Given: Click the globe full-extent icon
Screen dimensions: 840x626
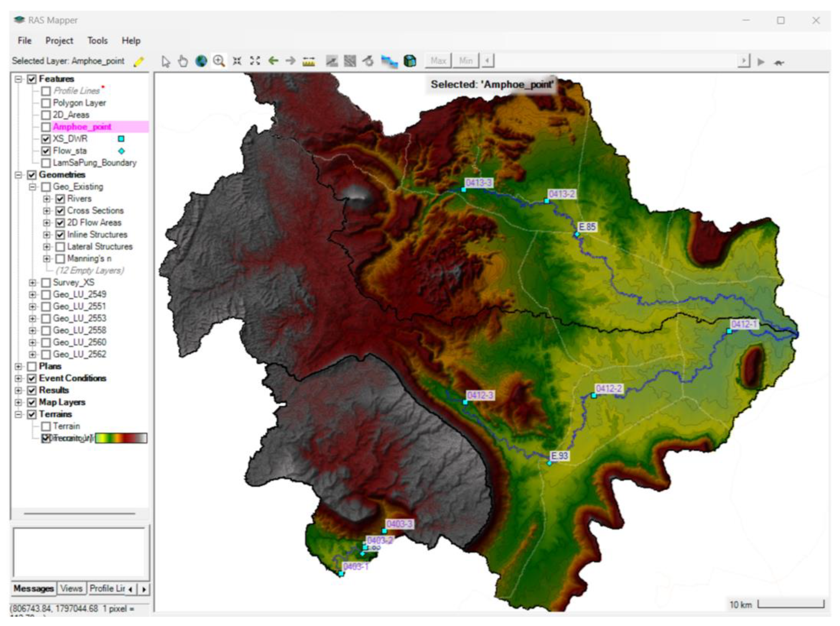Looking at the screenshot, I should pyautogui.click(x=201, y=61).
